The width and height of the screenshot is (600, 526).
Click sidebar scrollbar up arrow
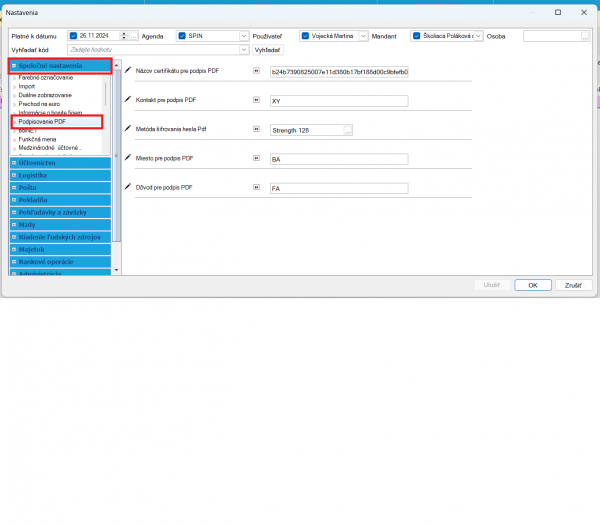point(116,65)
